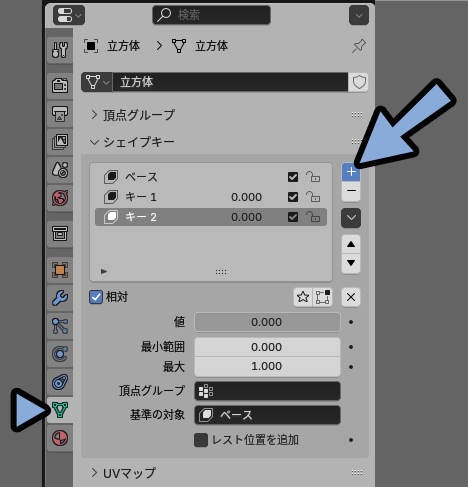Image resolution: width=468 pixels, height=487 pixels.
Task: Click the 検索 search field
Action: (211, 15)
